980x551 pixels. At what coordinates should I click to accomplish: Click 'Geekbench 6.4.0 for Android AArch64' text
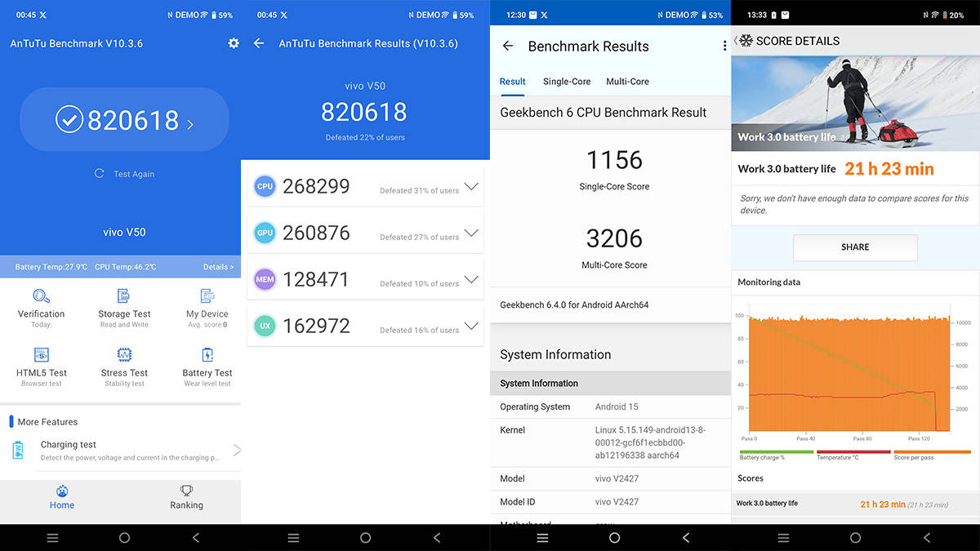[x=574, y=304]
